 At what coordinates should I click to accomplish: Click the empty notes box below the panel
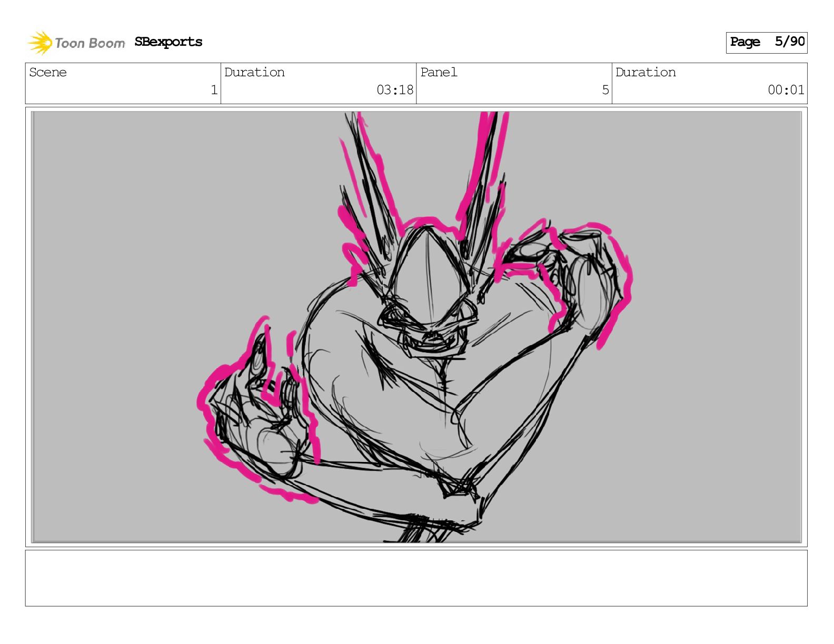416,578
